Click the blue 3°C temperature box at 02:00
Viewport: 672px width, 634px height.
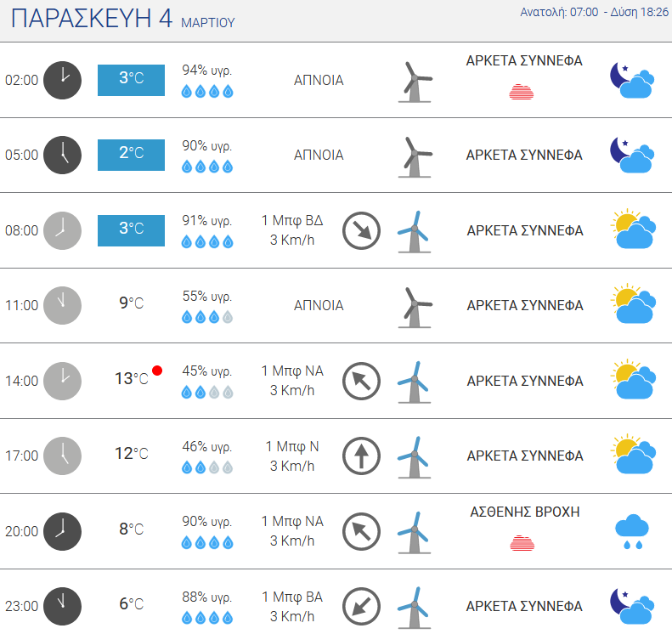131,80
